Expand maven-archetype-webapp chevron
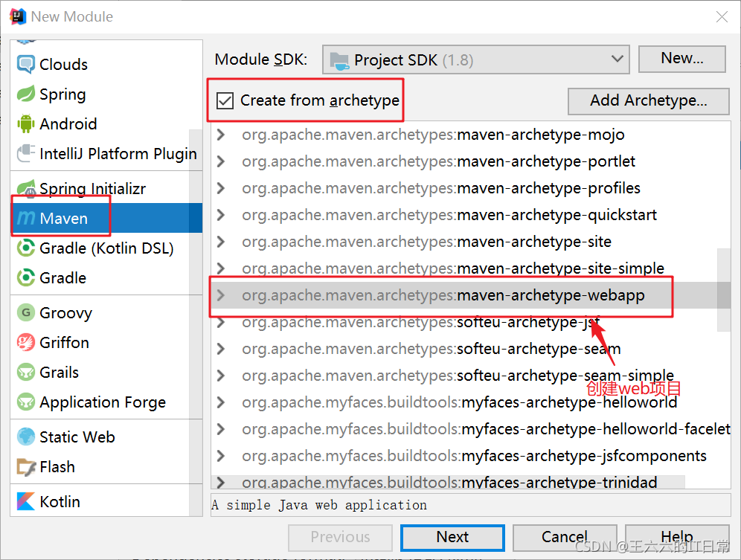Screen dimensions: 741x560 point(221,295)
